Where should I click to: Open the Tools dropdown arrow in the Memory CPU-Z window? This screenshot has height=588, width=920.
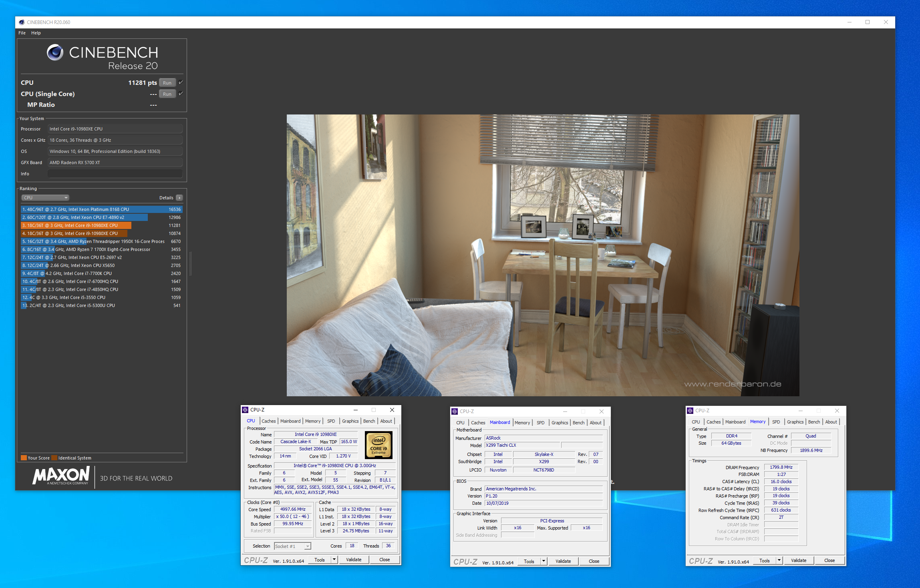[779, 560]
